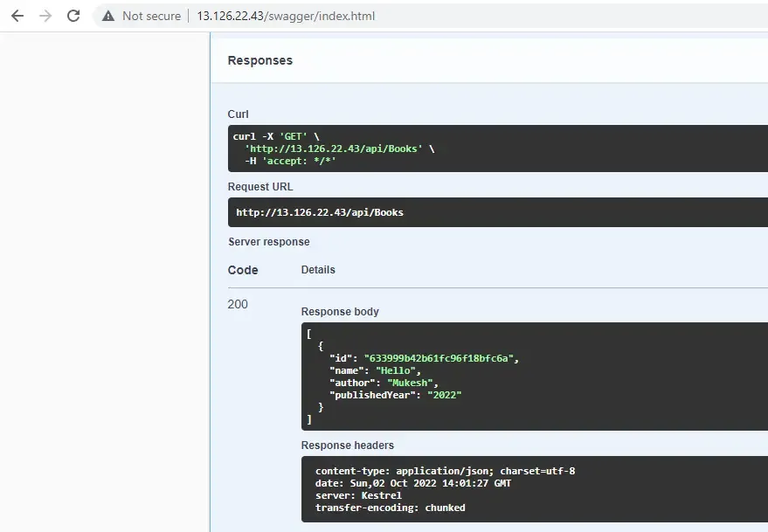Click the Responses section heading
Viewport: 768px width, 532px height.
[258, 60]
